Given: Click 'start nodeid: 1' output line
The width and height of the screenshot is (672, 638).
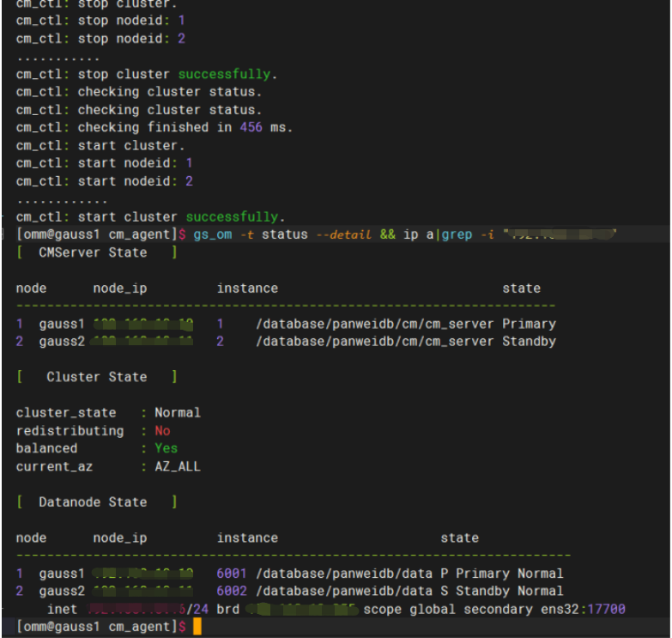Looking at the screenshot, I should [105, 163].
